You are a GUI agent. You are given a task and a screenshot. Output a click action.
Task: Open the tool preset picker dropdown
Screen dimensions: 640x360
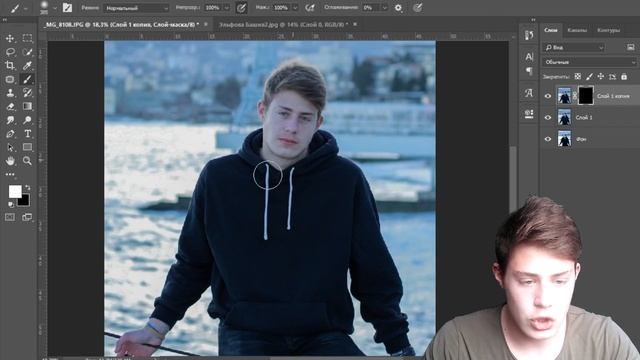click(25, 8)
